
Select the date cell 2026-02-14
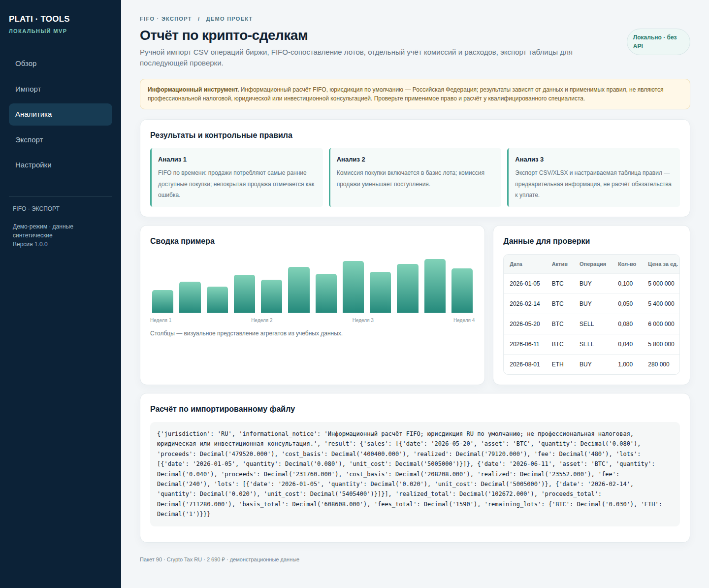[525, 304]
